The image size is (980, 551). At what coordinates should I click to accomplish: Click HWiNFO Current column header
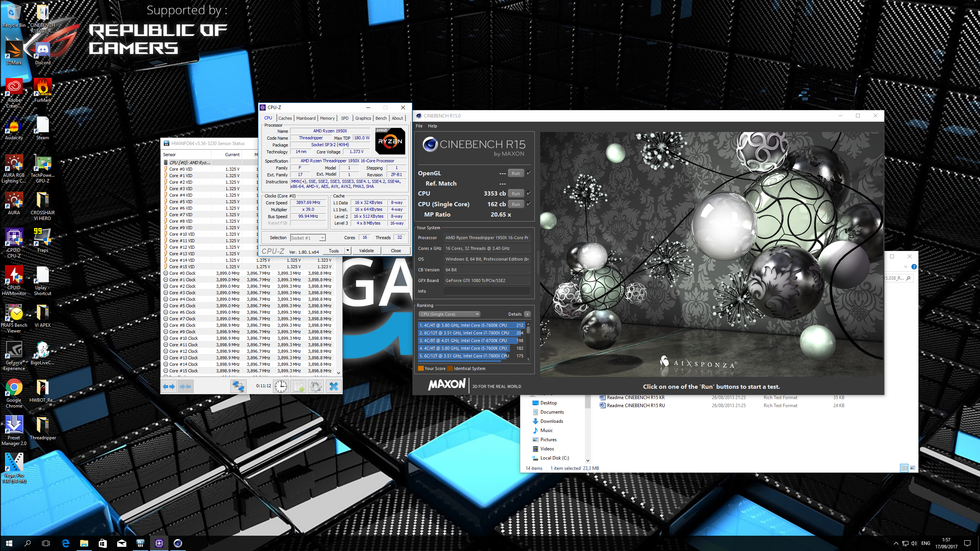pos(232,155)
